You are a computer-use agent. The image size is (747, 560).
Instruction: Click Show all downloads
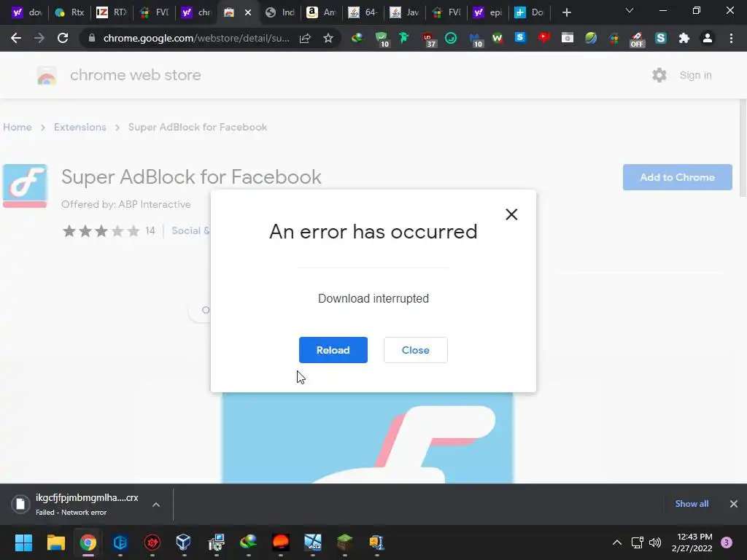(x=692, y=503)
